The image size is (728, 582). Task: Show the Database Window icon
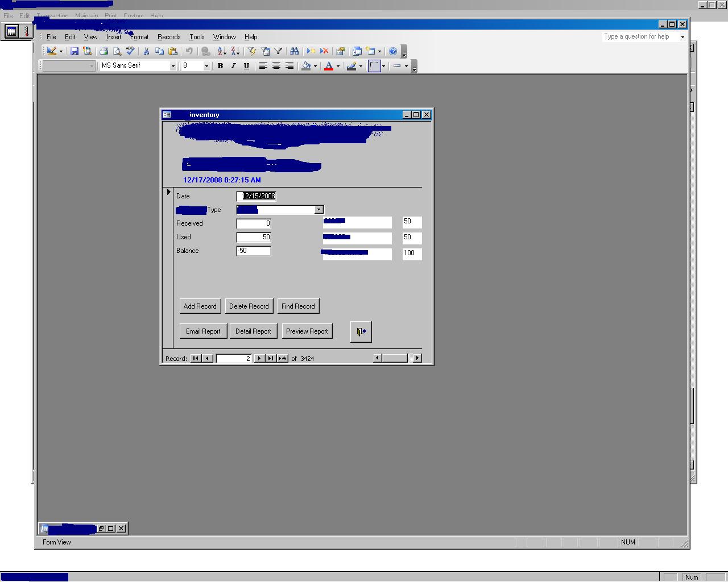click(x=357, y=51)
